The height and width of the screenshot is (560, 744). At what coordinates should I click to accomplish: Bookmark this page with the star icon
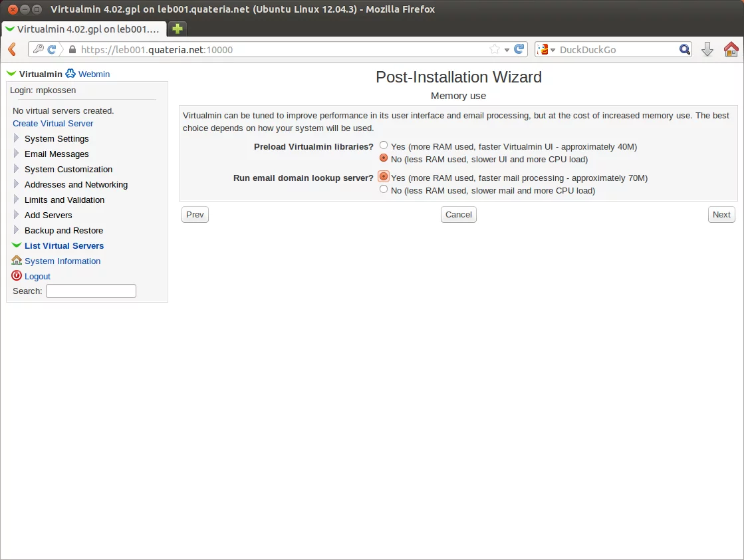[x=495, y=49]
